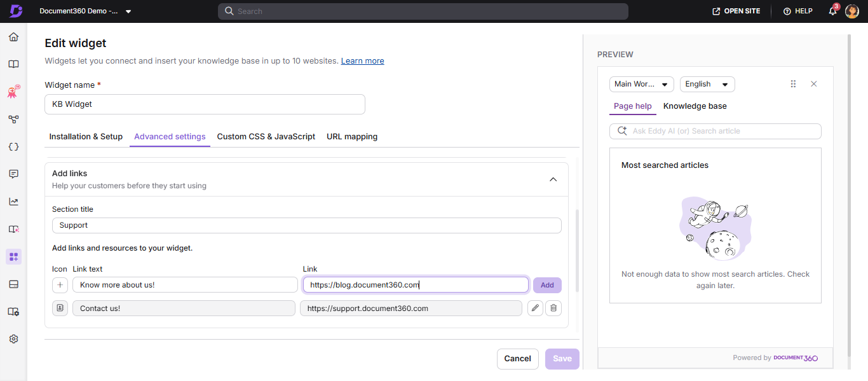Click the Save button
868x381 pixels.
(562, 359)
